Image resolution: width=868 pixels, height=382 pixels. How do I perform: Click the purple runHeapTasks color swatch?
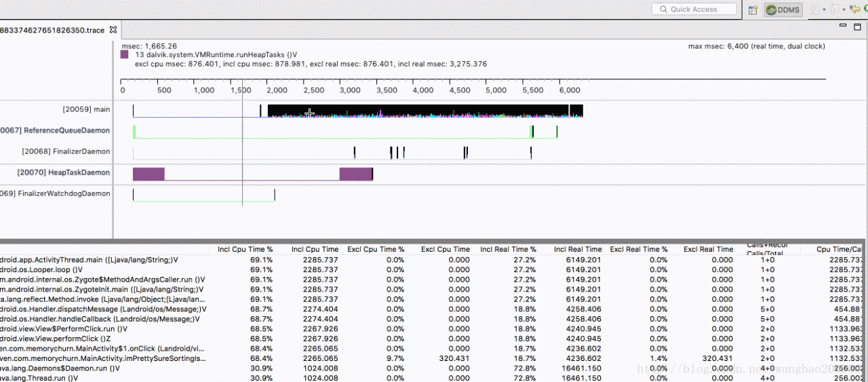[x=125, y=55]
